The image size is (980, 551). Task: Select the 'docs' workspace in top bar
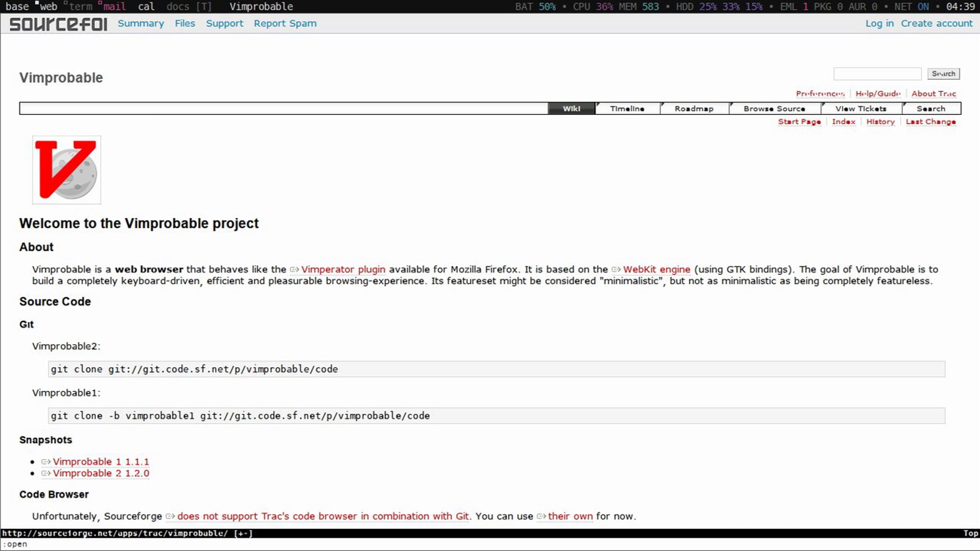click(x=178, y=7)
